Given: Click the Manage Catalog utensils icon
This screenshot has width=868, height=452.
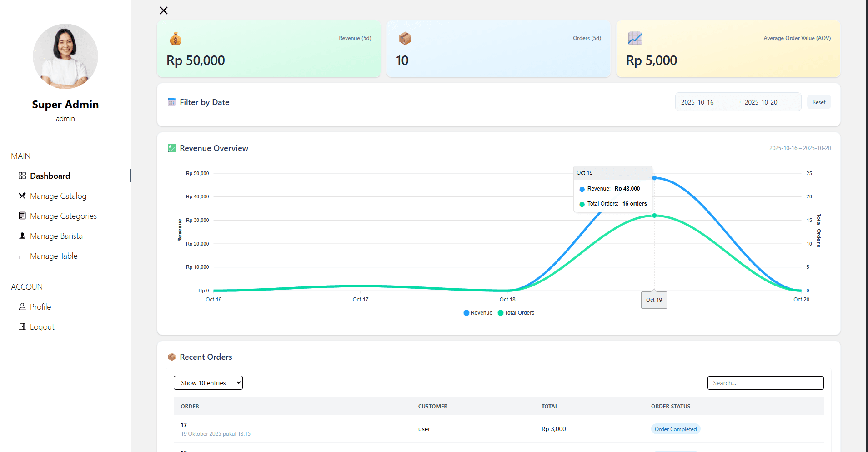Looking at the screenshot, I should [x=22, y=196].
